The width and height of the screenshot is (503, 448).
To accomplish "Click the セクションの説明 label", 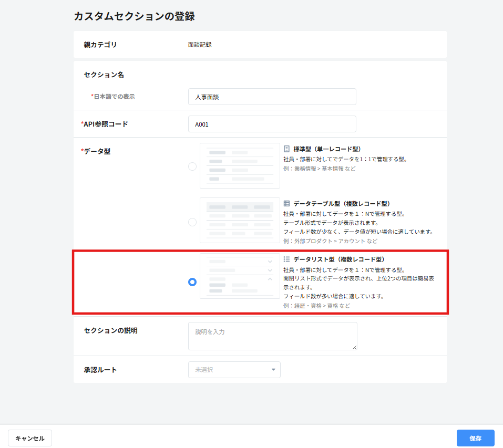I will [111, 330].
